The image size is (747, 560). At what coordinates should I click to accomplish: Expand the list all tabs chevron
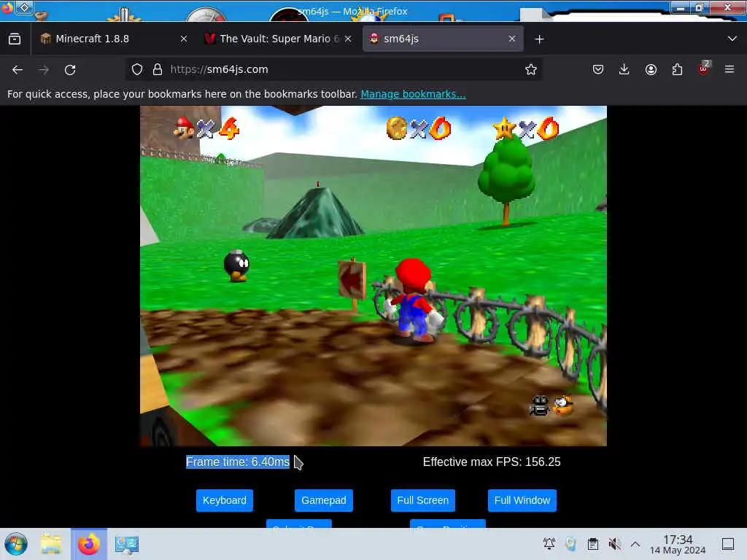[x=732, y=39]
